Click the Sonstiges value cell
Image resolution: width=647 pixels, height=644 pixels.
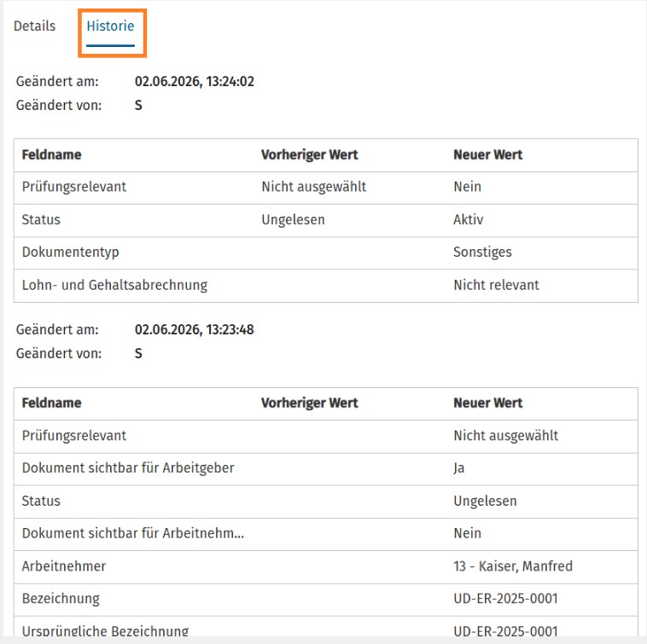482,252
